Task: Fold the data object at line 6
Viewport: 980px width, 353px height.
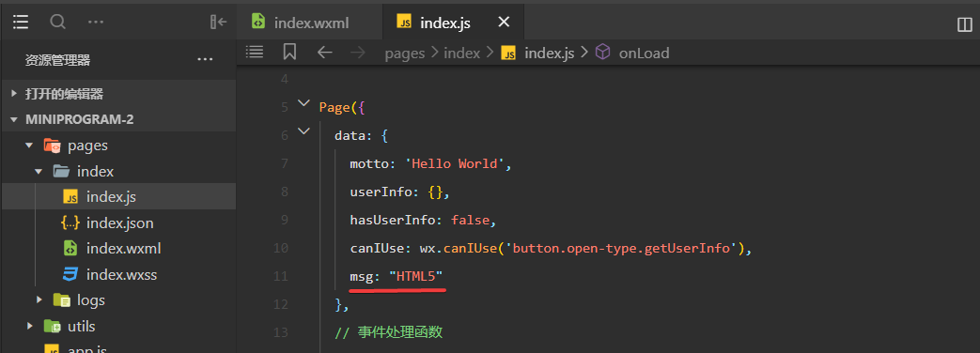Action: point(303,131)
